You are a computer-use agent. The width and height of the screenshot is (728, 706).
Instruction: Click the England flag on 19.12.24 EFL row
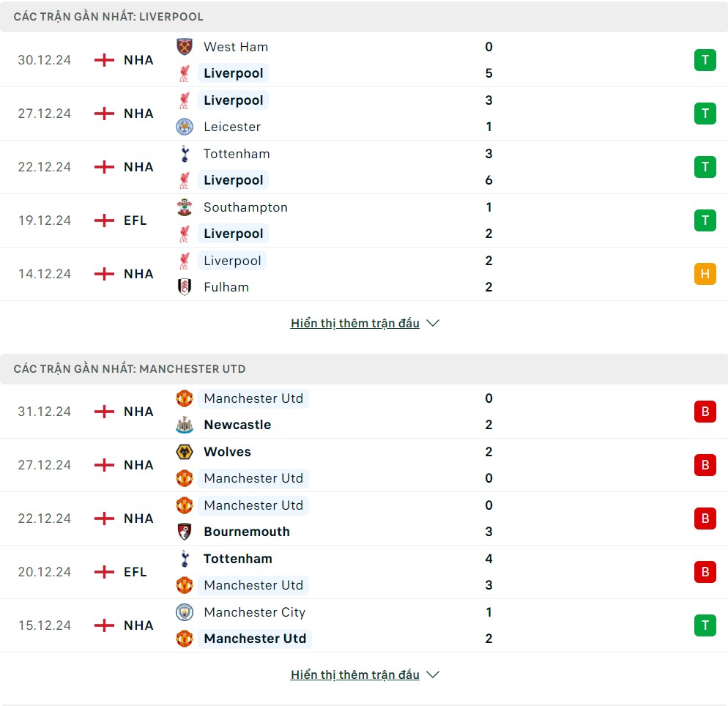[x=104, y=220]
